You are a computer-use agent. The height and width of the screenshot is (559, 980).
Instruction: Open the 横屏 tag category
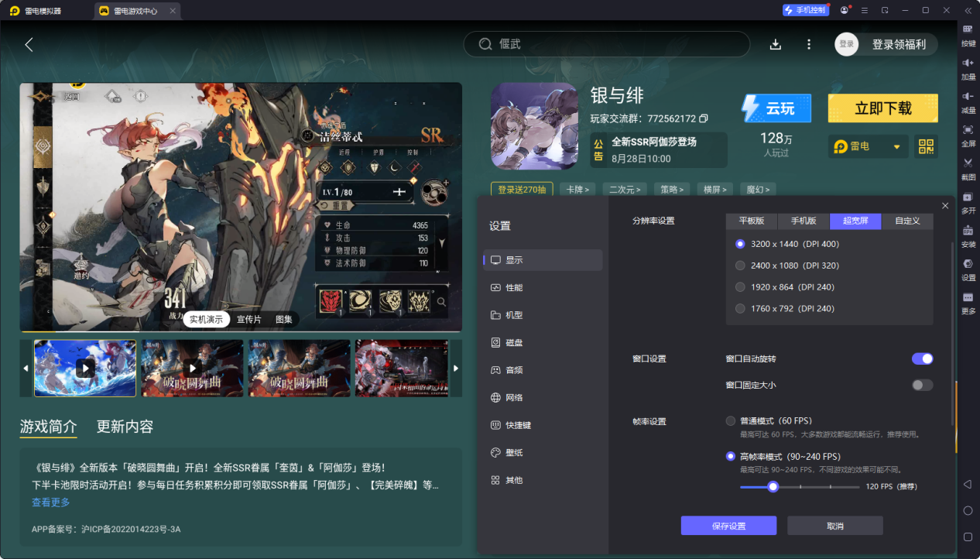(x=714, y=189)
